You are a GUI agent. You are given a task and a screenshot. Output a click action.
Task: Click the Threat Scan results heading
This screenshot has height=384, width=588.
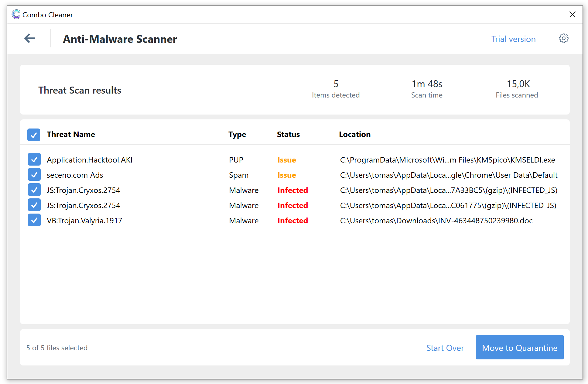80,90
